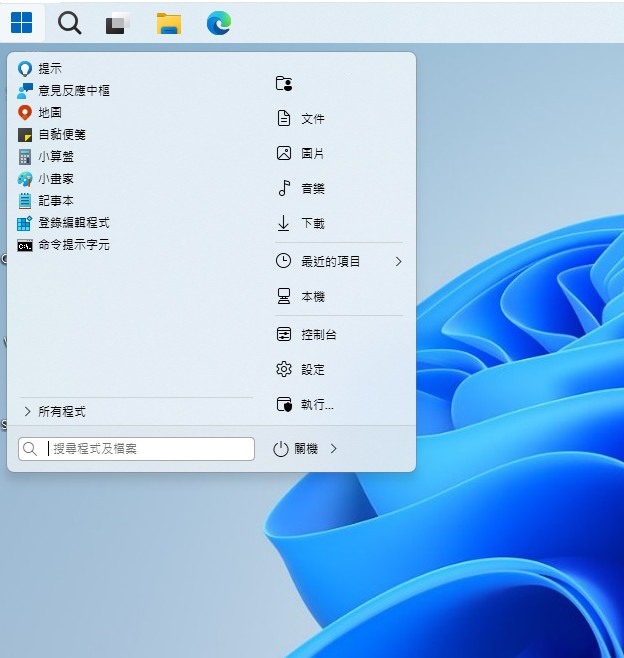The height and width of the screenshot is (658, 624).
Task: Click the 地圖 label text
Action: point(50,112)
